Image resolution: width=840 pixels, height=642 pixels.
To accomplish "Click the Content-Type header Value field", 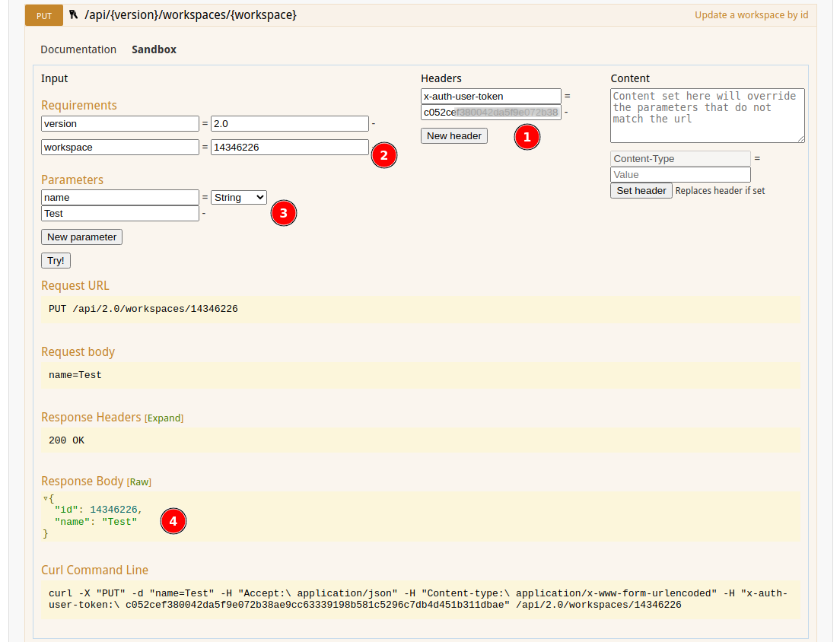I will 680,174.
